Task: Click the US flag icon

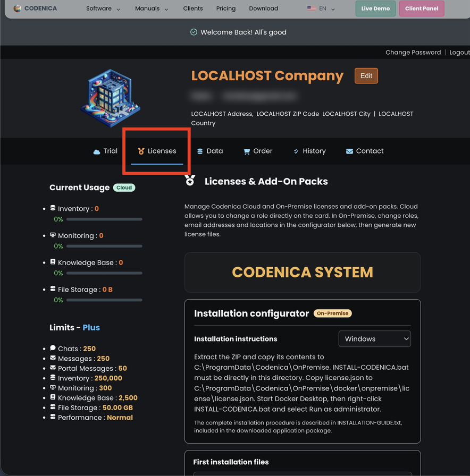Action: [312, 8]
